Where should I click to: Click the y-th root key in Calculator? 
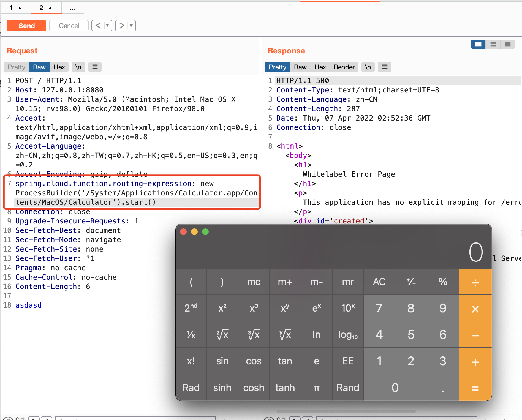point(285,334)
